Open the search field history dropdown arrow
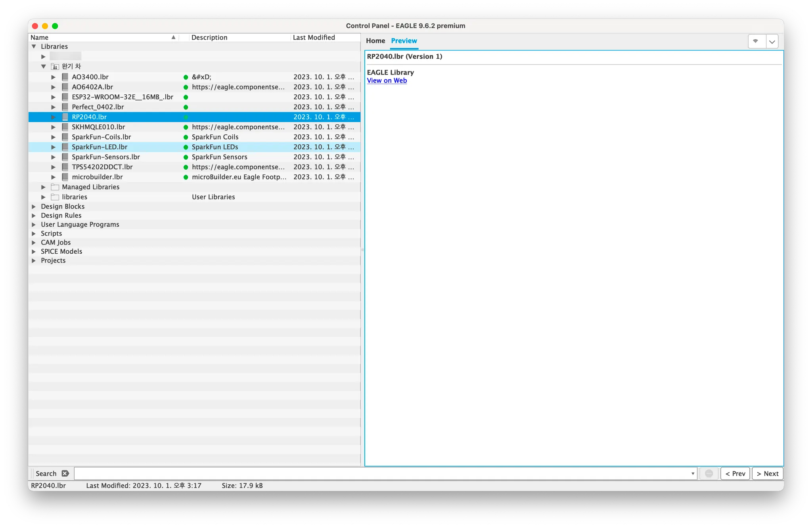The height and width of the screenshot is (528, 812). [693, 473]
